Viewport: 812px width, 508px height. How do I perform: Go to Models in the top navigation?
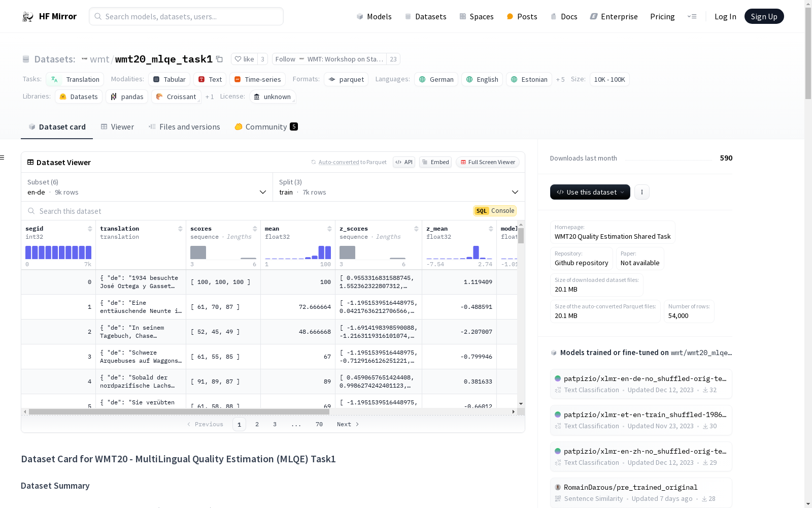pyautogui.click(x=374, y=16)
